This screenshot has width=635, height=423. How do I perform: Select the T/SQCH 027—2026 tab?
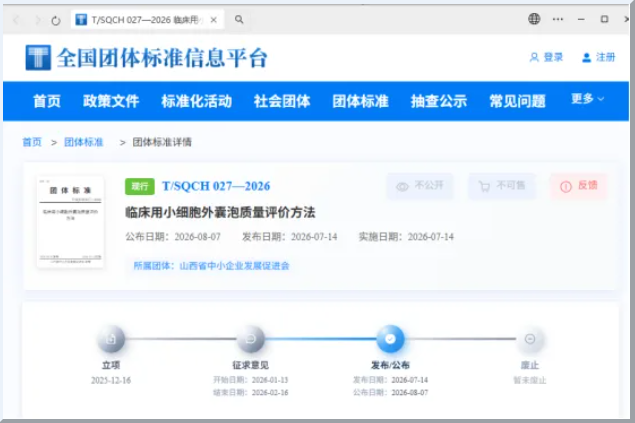pyautogui.click(x=147, y=20)
